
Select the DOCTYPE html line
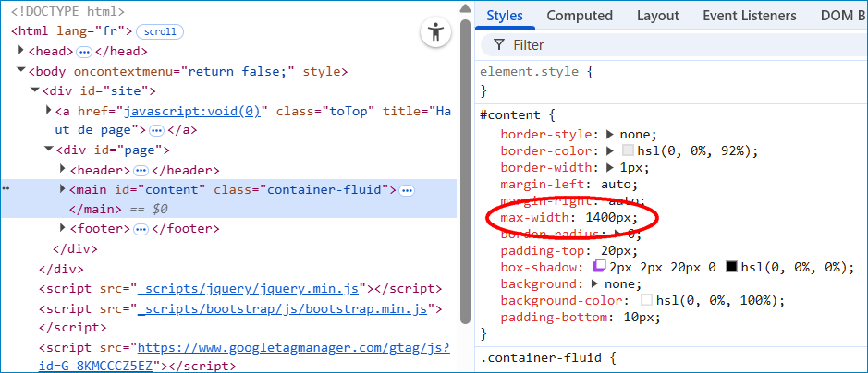coord(67,12)
